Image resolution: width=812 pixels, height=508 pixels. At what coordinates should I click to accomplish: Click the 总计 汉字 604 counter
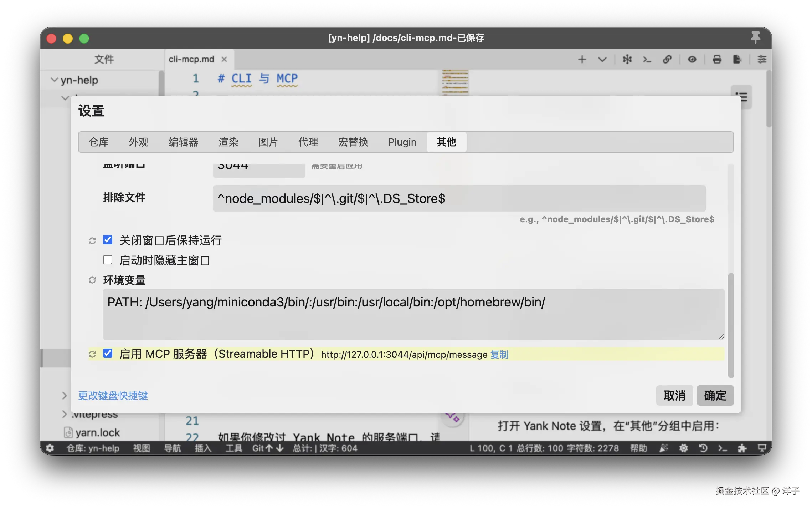click(325, 448)
